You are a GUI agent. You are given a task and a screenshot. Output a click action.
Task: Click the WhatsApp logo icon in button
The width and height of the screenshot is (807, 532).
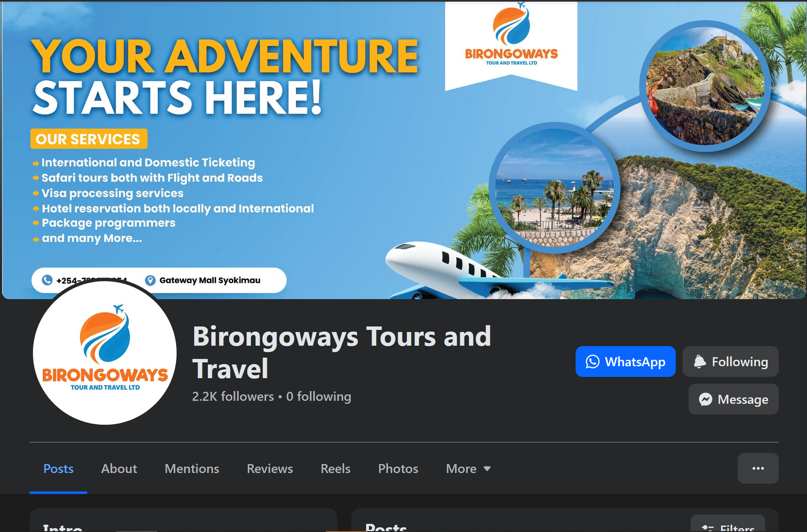point(592,362)
